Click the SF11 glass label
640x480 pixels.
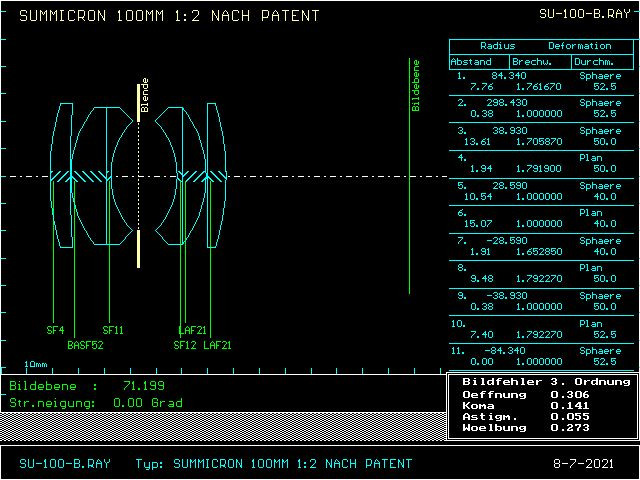(x=113, y=329)
